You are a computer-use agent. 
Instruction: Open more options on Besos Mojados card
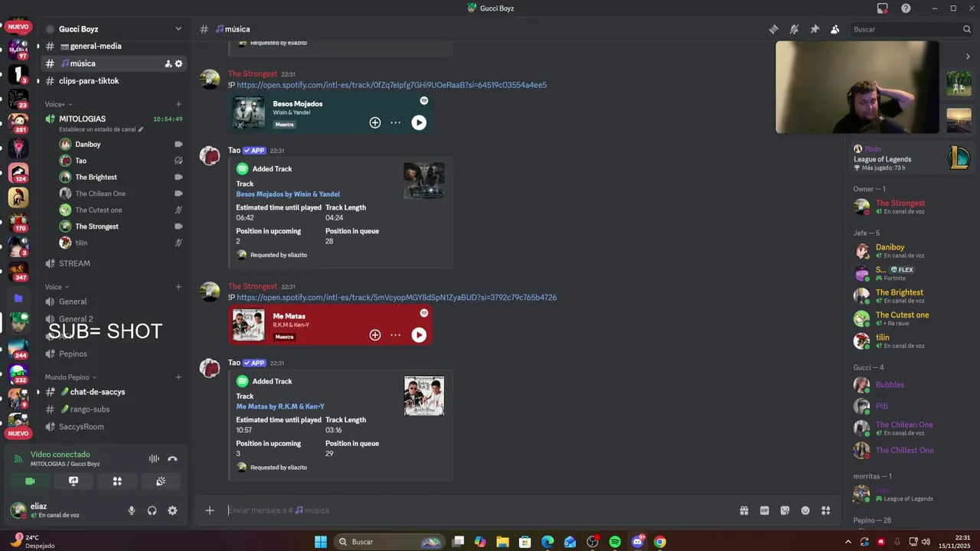395,122
